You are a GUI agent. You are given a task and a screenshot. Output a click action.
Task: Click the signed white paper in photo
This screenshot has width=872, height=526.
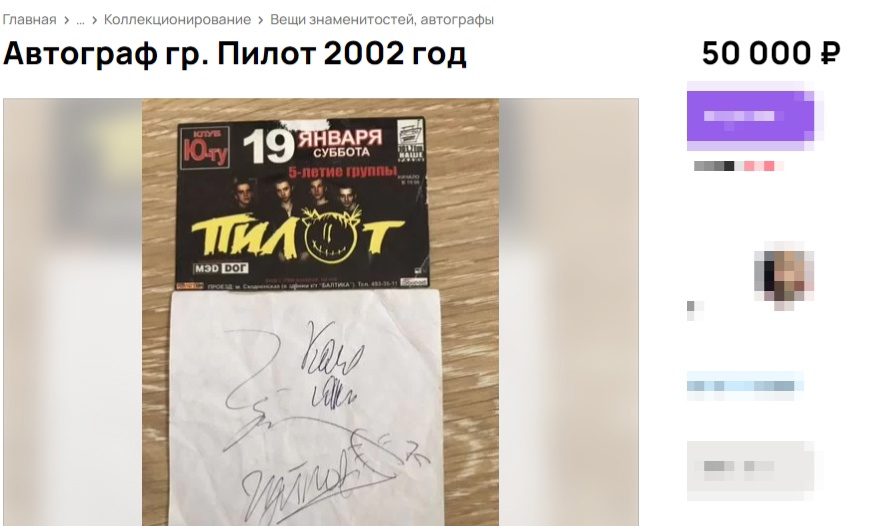coord(307,408)
